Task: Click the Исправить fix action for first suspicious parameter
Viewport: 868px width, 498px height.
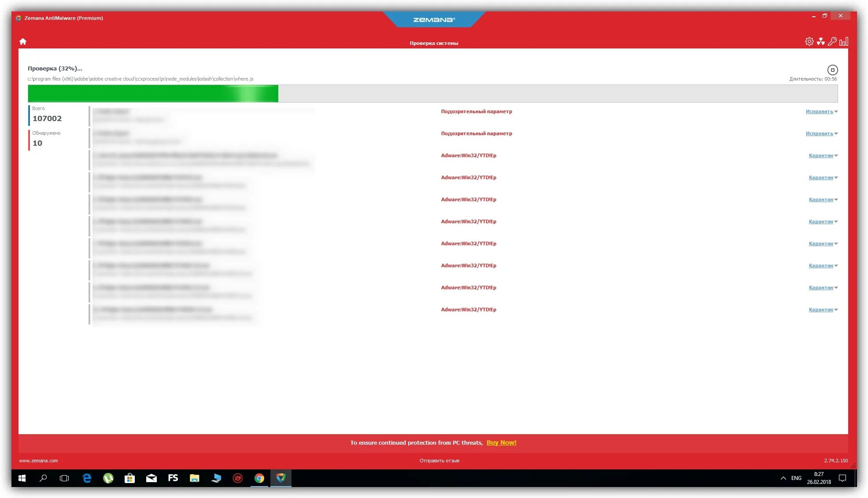Action: tap(819, 111)
